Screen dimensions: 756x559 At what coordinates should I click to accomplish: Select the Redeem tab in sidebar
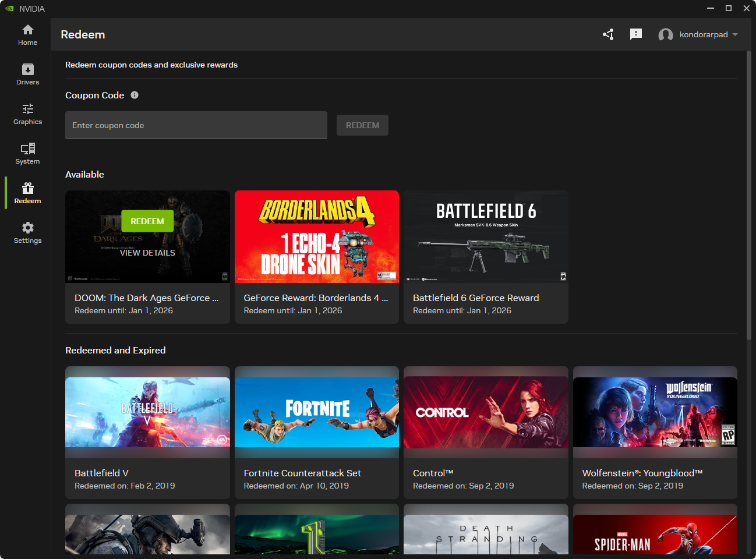coord(27,193)
